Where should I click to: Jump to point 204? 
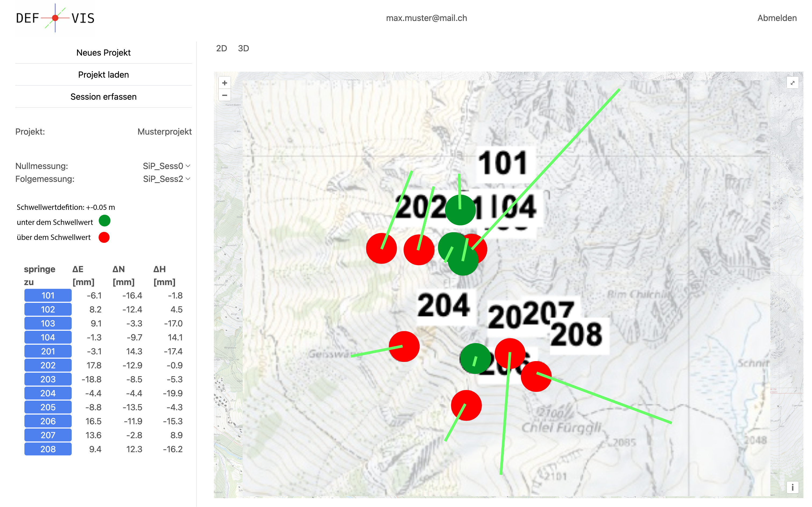(x=48, y=393)
